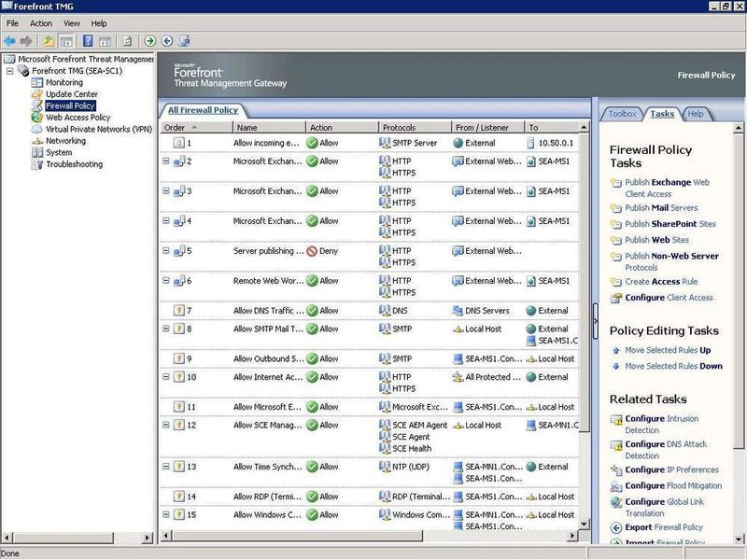This screenshot has height=560, width=747.
Task: Click the Protocols column header
Action: point(415,128)
